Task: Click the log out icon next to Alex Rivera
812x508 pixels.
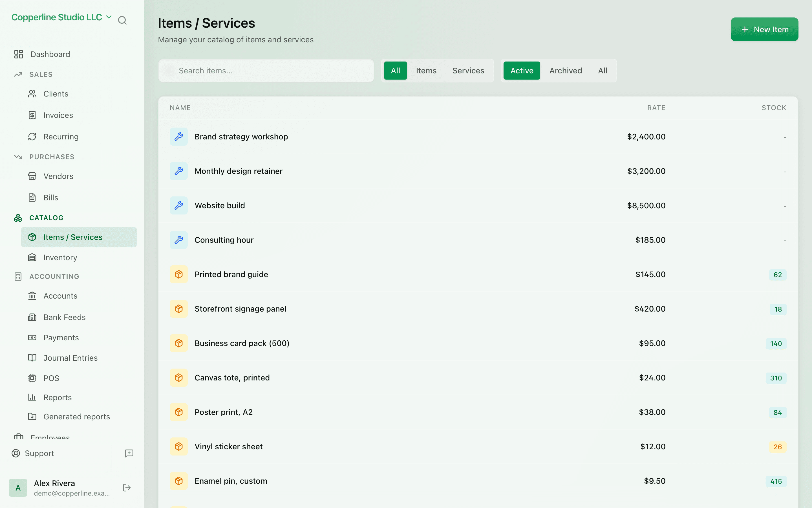Action: pos(127,487)
